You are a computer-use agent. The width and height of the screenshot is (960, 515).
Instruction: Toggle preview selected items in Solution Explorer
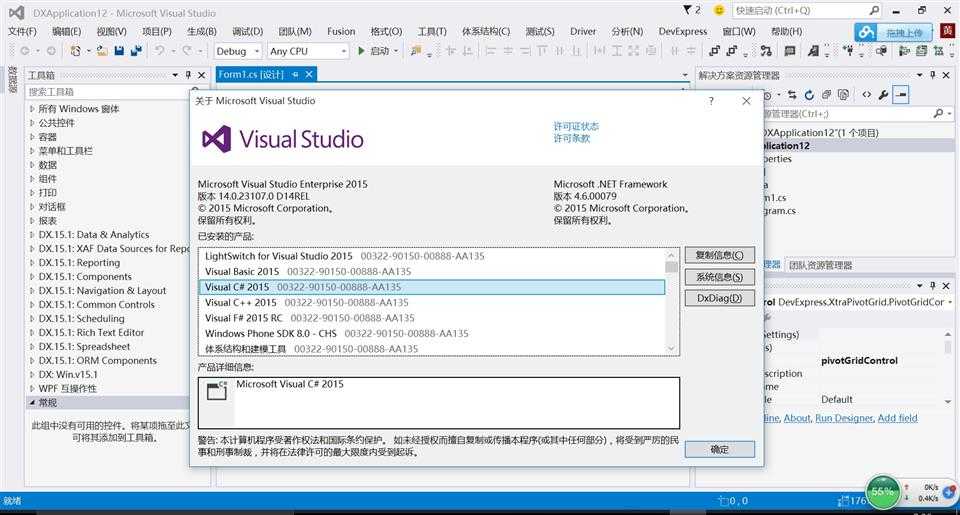click(901, 95)
